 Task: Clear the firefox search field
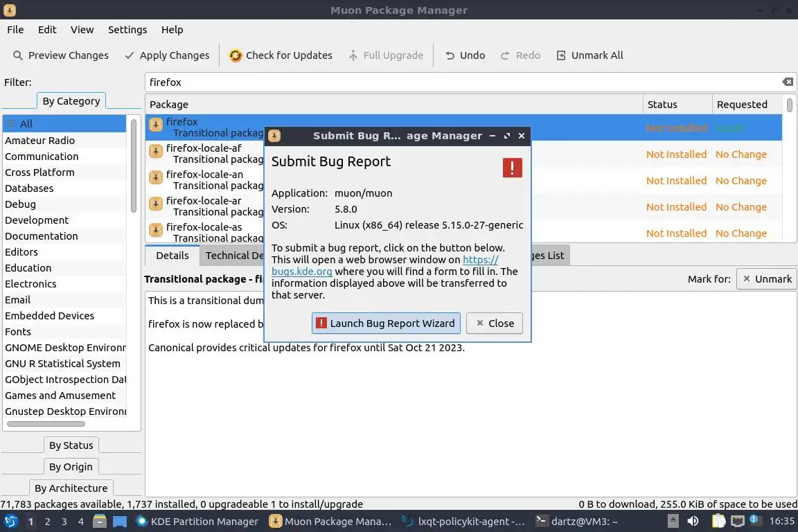point(788,82)
